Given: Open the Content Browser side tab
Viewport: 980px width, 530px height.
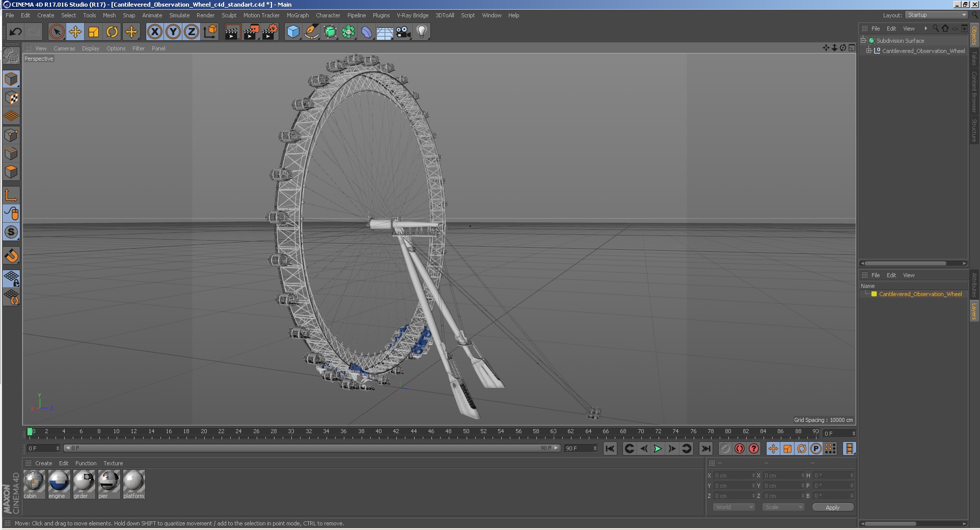Looking at the screenshot, I should pos(974,92).
